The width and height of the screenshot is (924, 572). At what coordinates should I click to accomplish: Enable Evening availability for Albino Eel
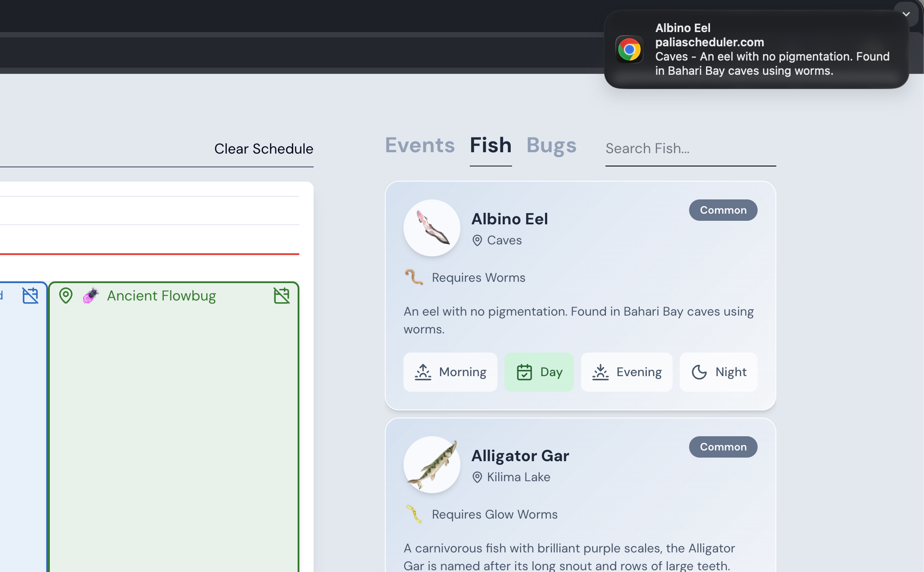(627, 372)
